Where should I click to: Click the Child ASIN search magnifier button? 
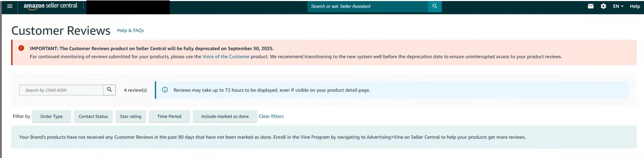109,90
